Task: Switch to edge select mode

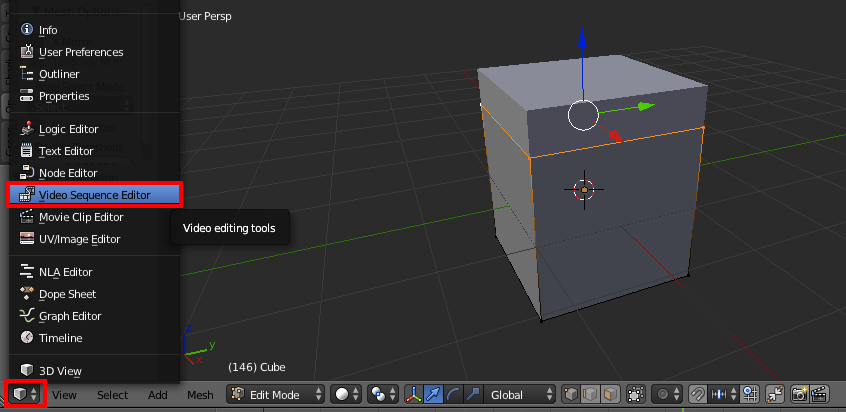Action: 590,395
